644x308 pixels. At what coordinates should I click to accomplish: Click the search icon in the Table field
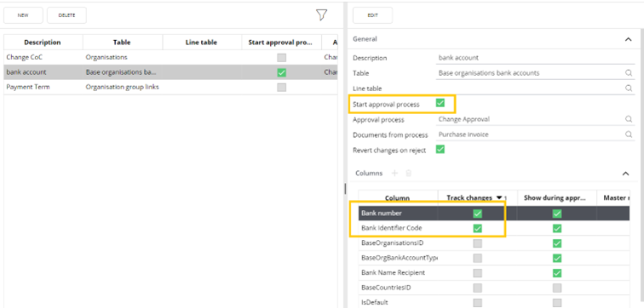629,73
